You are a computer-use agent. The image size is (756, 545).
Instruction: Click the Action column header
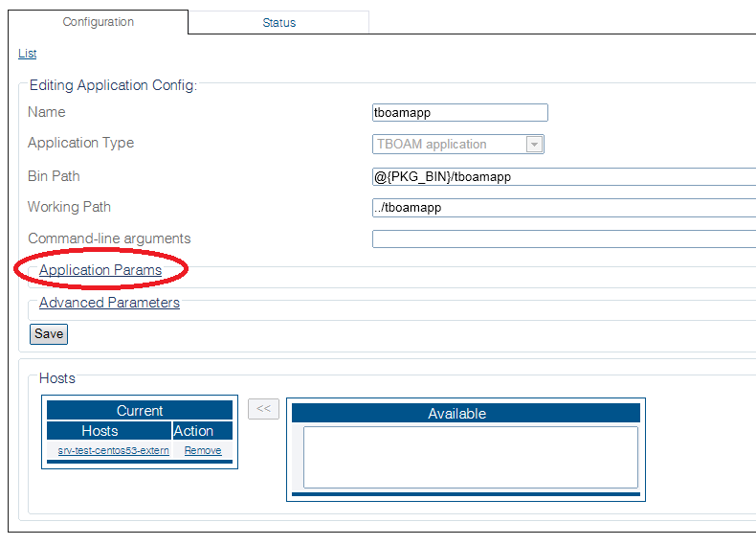193,431
